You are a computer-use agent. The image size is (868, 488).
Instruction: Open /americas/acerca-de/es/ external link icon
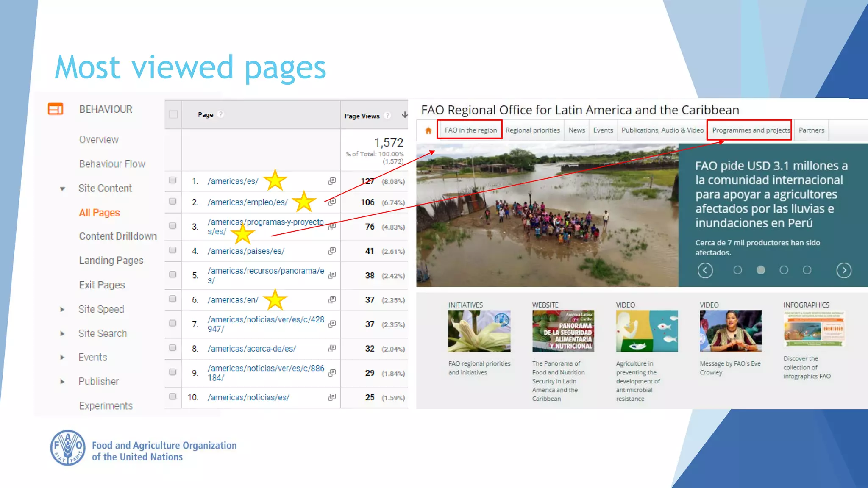click(332, 348)
